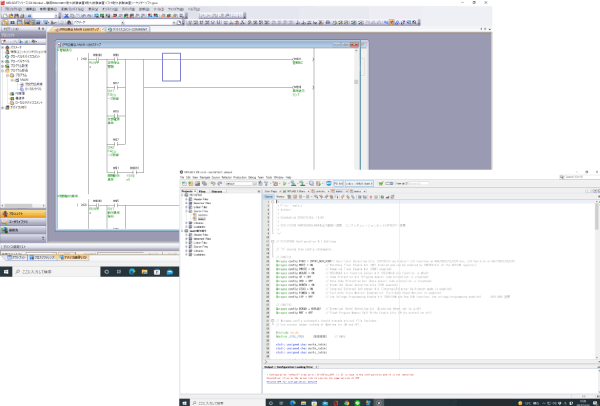The image size is (600, 406).
Task: Expand first project's Libraries in MPLAB tree
Action: click(186, 223)
